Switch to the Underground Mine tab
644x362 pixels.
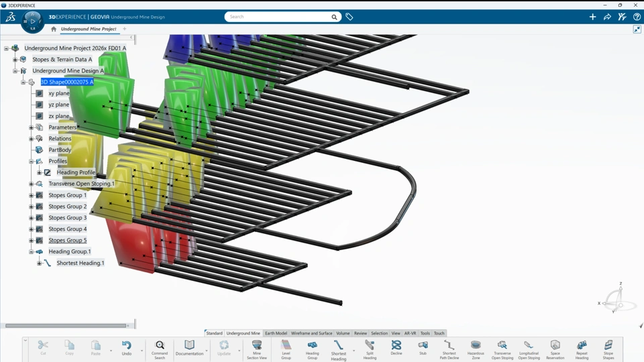click(243, 333)
